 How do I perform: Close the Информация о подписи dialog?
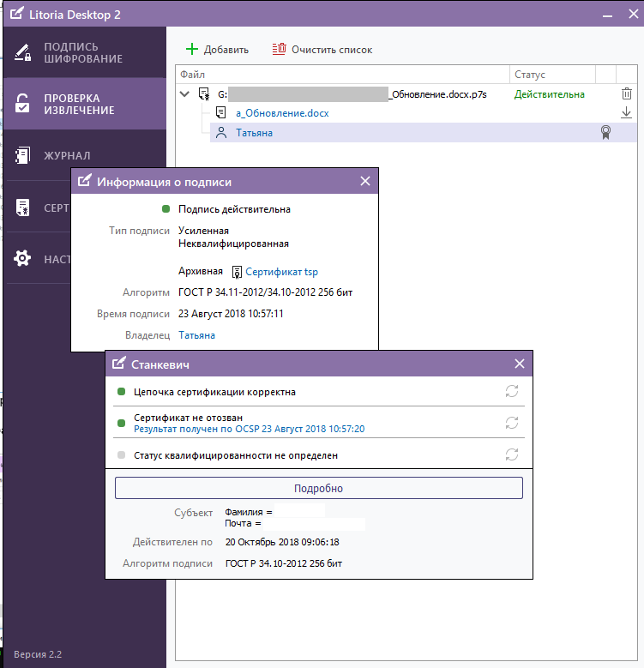[x=365, y=181]
